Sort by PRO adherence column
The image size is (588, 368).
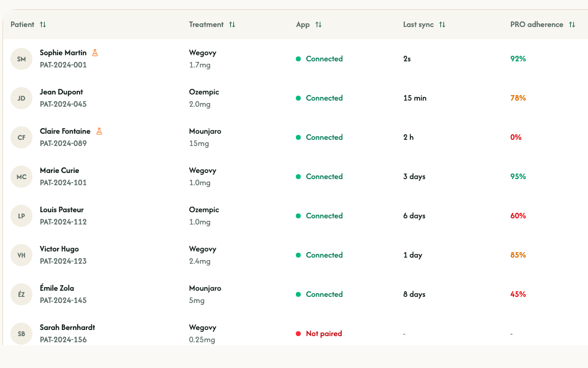coord(572,25)
